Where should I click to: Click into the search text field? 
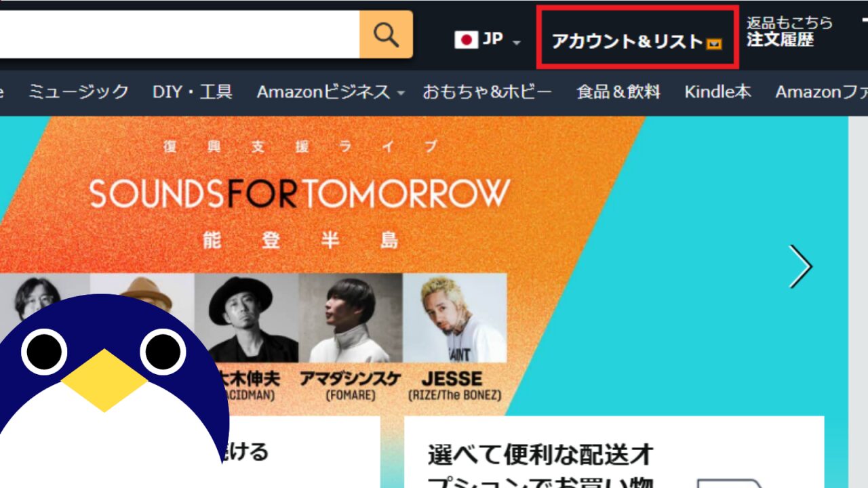point(180,34)
